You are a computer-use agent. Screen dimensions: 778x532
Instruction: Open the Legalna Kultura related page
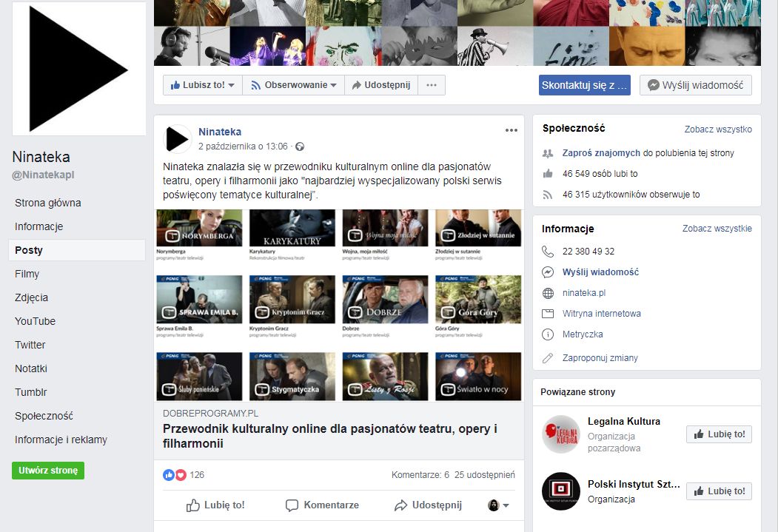[624, 422]
